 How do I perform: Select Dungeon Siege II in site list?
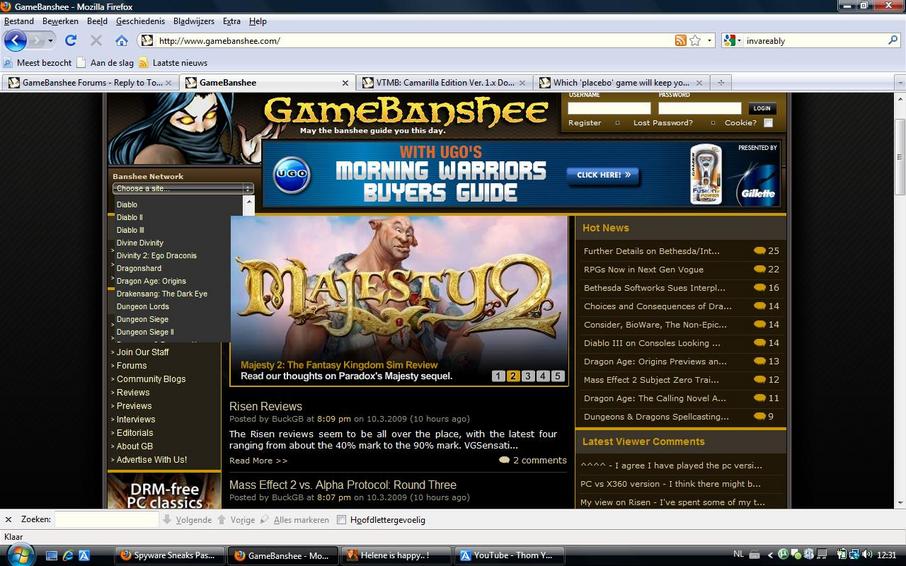(x=145, y=332)
